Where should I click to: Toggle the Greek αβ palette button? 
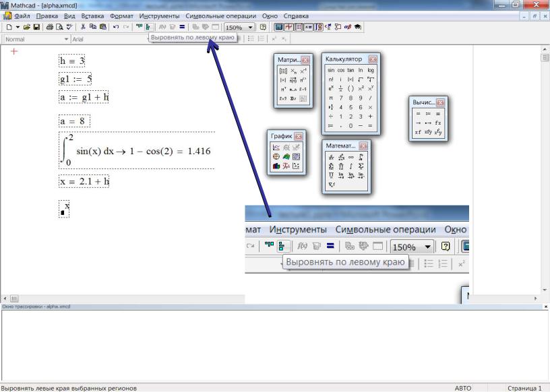348,27
